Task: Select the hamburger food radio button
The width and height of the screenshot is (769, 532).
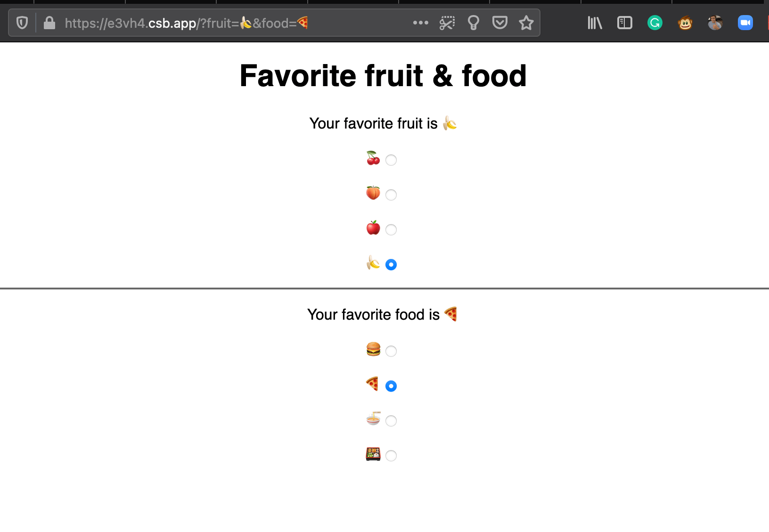Action: pyautogui.click(x=391, y=351)
